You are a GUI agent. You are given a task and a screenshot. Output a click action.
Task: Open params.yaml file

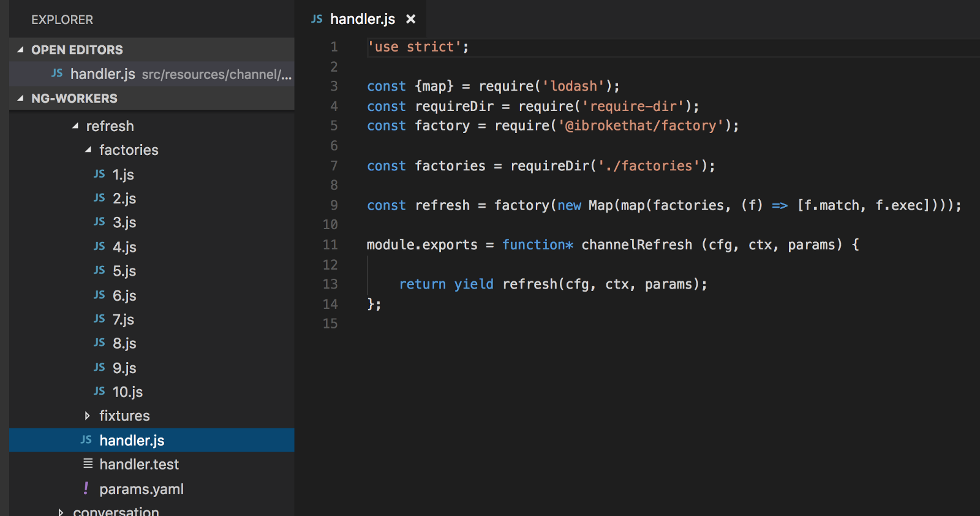[141, 489]
